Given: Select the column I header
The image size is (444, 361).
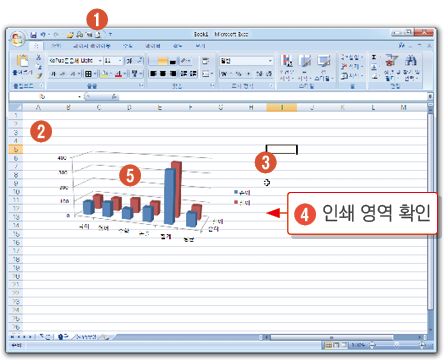Looking at the screenshot, I should click(x=282, y=107).
